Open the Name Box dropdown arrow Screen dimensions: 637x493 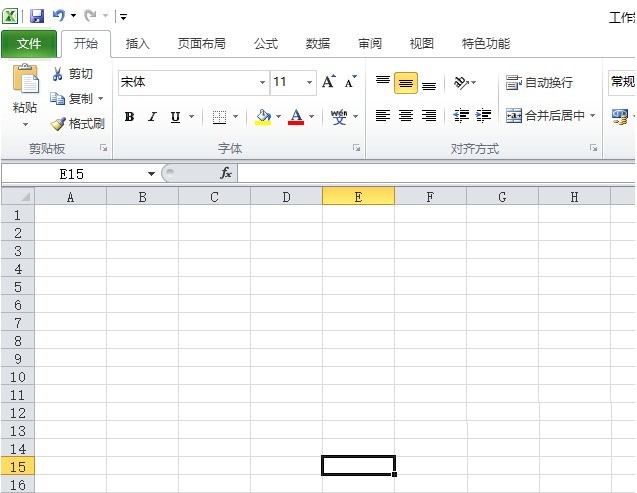click(151, 174)
